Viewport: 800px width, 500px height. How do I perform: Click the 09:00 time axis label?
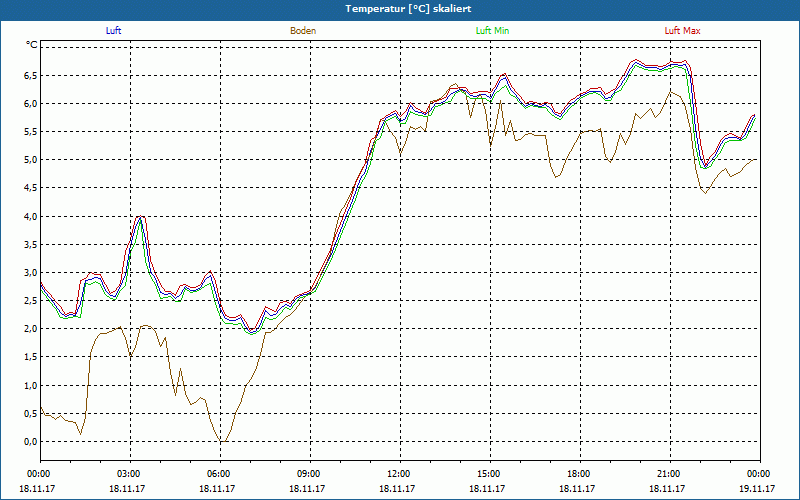pyautogui.click(x=310, y=474)
